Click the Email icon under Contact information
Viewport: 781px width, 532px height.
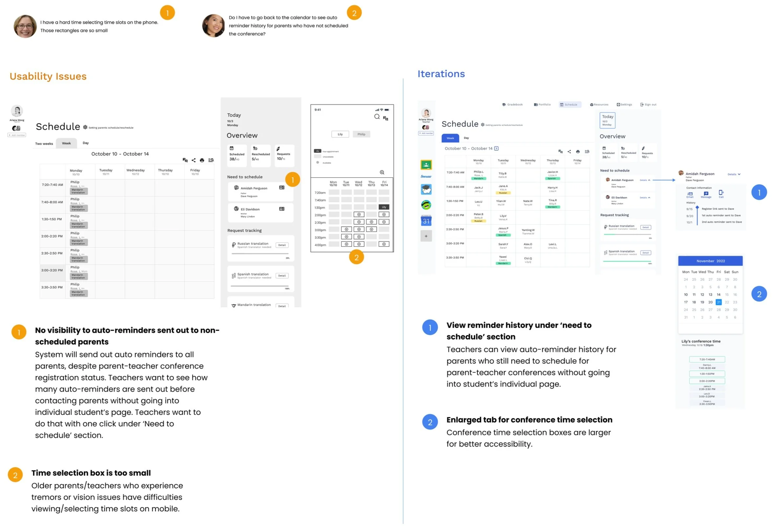pyautogui.click(x=690, y=193)
